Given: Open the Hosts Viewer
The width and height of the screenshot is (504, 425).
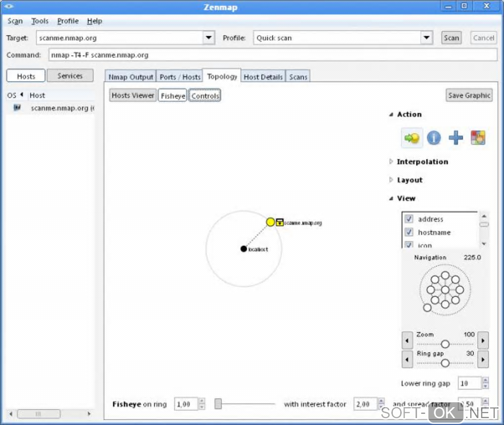Looking at the screenshot, I should pos(133,95).
